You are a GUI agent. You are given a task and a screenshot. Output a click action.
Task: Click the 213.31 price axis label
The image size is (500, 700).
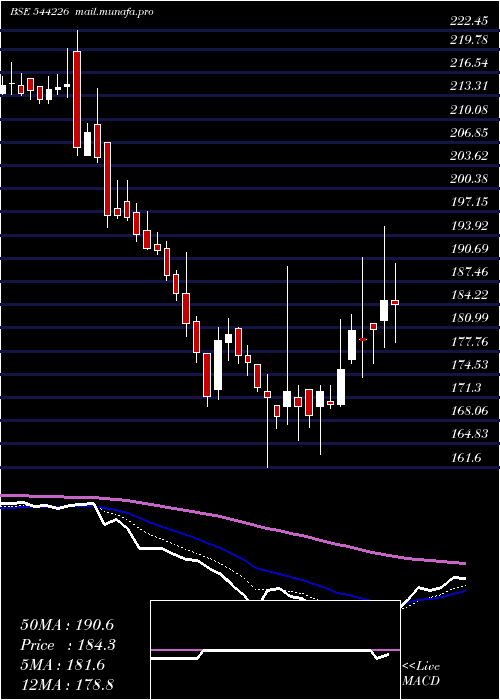click(469, 86)
